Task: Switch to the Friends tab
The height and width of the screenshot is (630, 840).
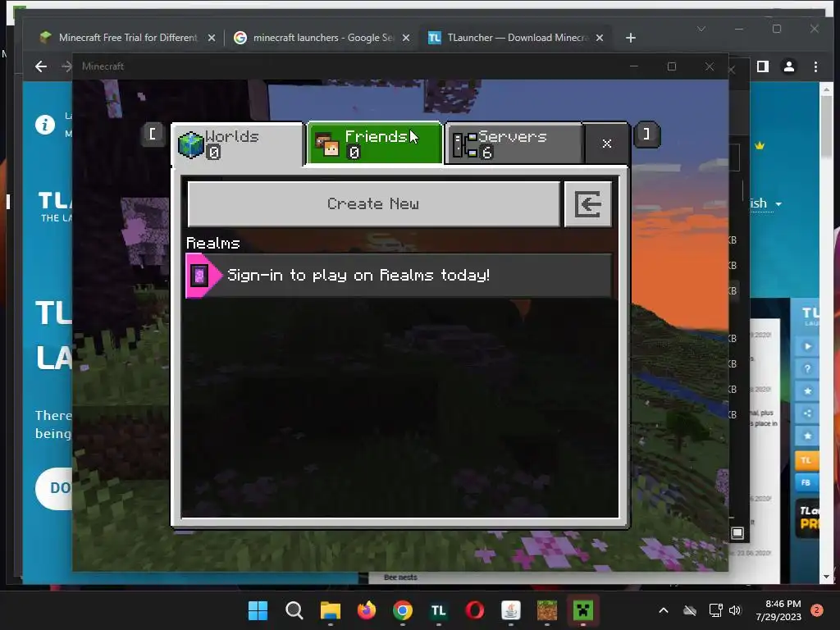Action: (x=374, y=144)
